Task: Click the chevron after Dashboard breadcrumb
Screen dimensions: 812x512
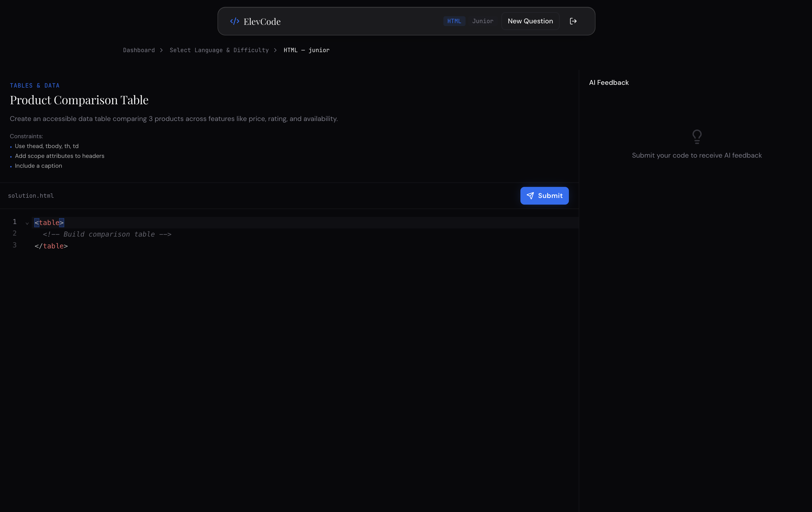Action: (161, 50)
